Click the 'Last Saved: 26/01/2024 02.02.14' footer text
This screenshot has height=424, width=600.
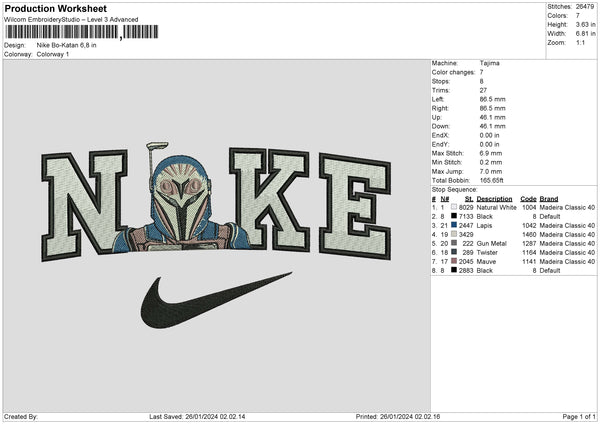pyautogui.click(x=197, y=417)
